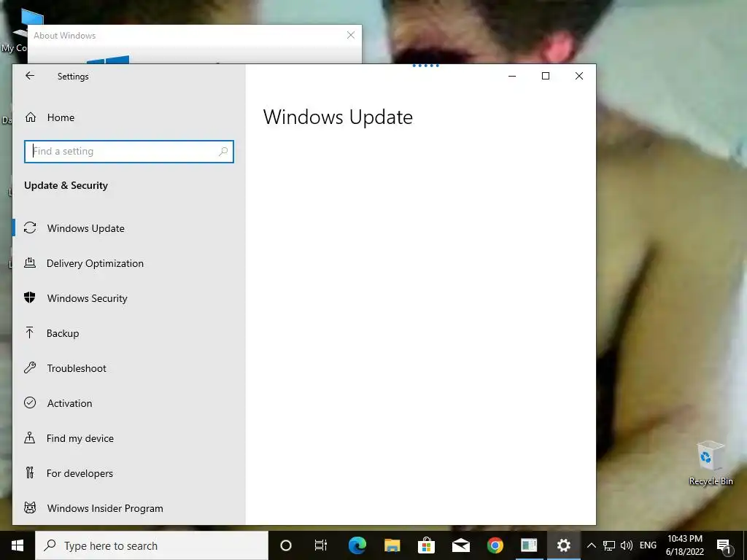Click the Windows Security shield icon
747x560 pixels.
29,297
